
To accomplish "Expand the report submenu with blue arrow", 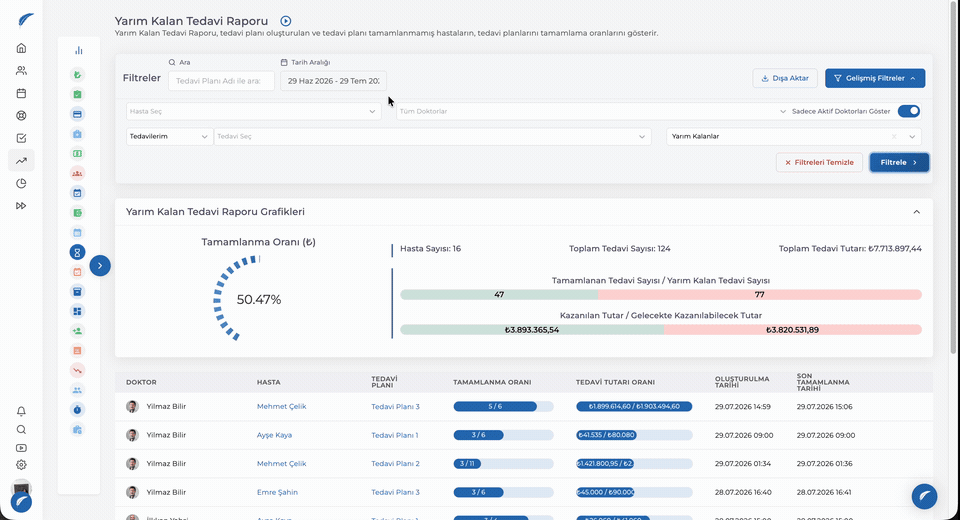I will 100,266.
